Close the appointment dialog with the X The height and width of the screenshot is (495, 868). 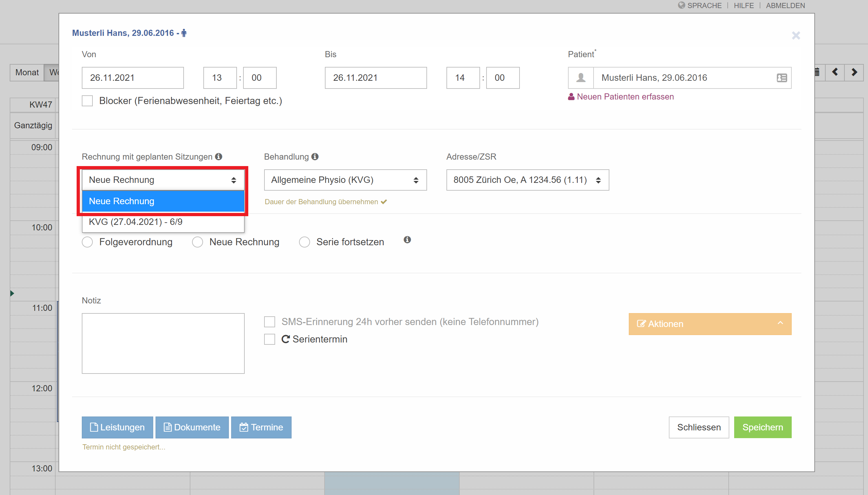click(x=796, y=35)
